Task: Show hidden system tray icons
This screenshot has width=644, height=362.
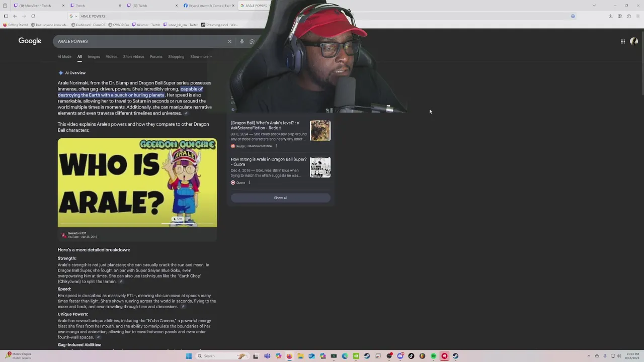Action: click(589, 356)
